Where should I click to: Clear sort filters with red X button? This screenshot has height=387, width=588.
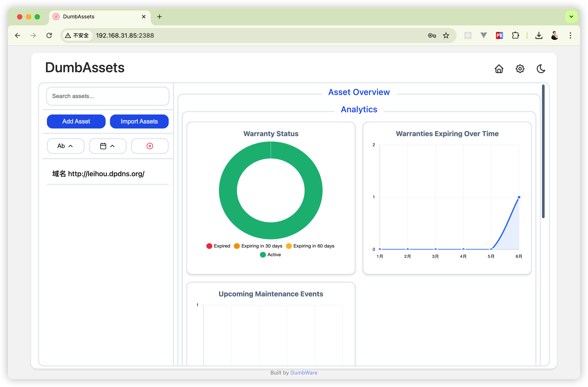[x=150, y=146]
